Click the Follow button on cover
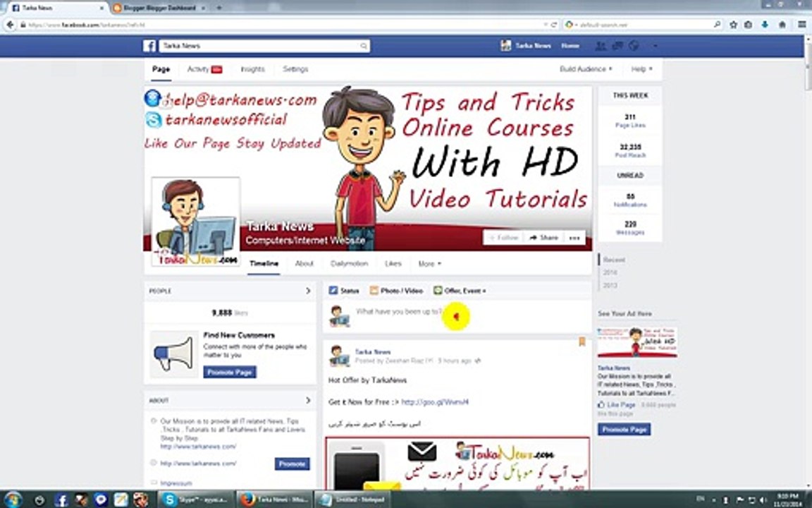 [503, 238]
